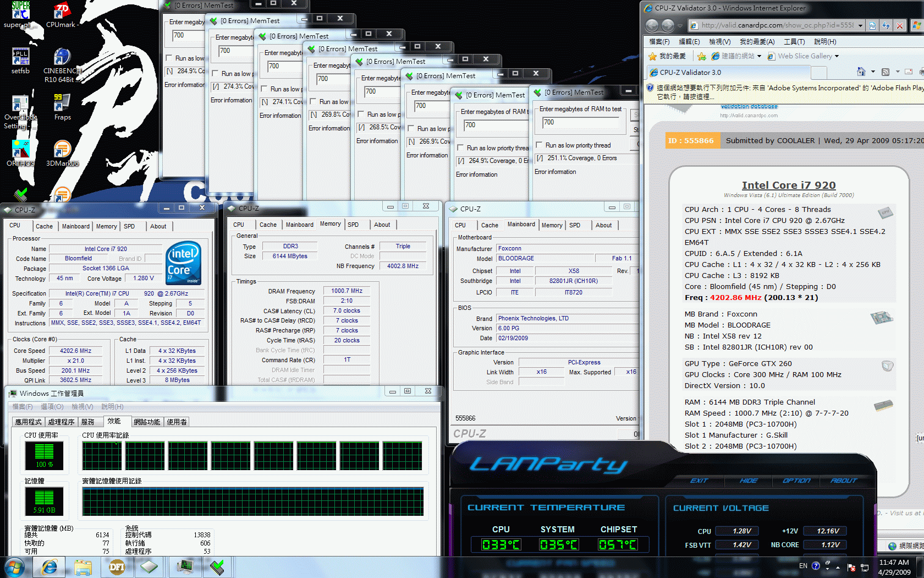
Task: Click the MemTest taskbar button
Action: [x=218, y=567]
